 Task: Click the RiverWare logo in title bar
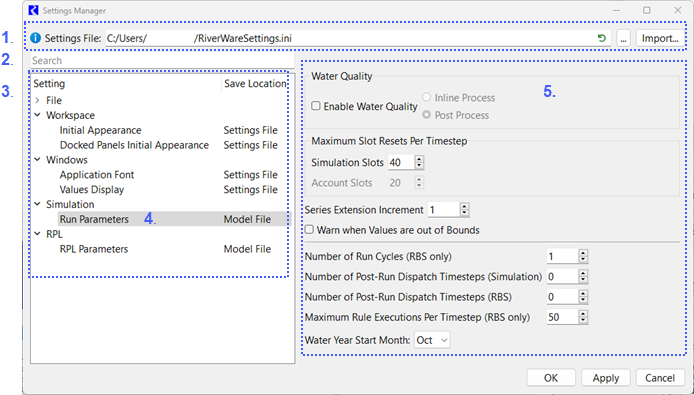point(33,10)
